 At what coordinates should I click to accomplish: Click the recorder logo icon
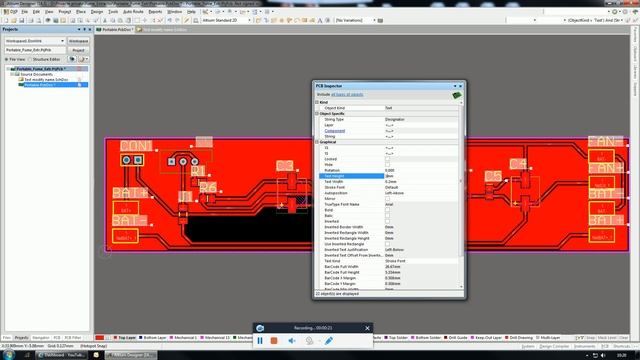pyautogui.click(x=260, y=328)
